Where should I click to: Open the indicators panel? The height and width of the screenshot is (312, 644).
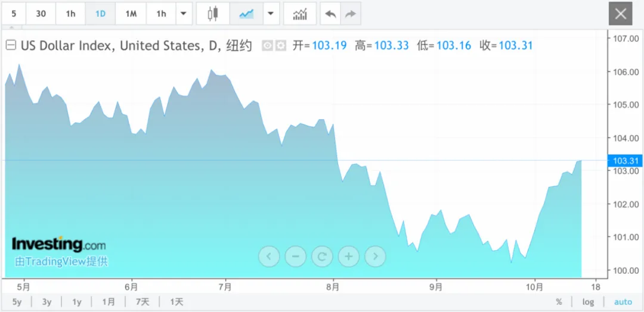click(x=300, y=14)
